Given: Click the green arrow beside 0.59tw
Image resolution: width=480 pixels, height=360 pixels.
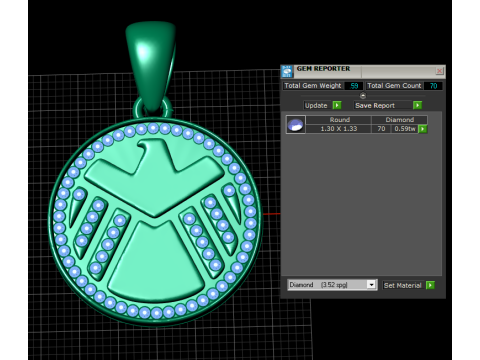Looking at the screenshot, I should [422, 129].
